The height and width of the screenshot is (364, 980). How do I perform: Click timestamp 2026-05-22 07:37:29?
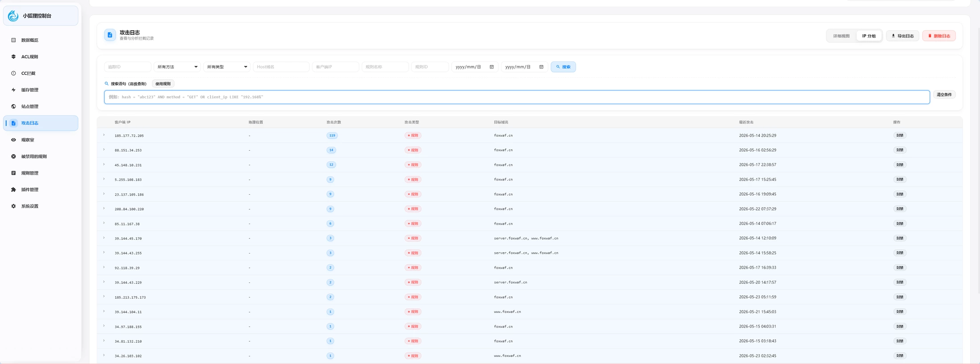[x=757, y=209]
